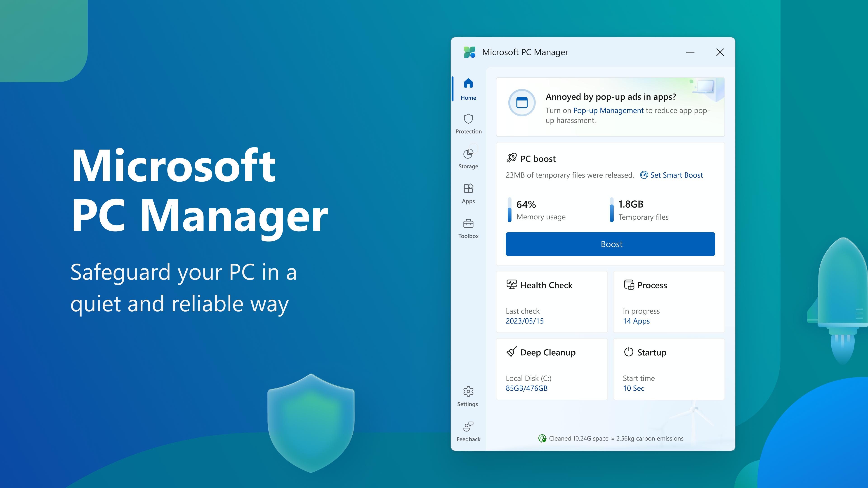The image size is (868, 488).
Task: Click the Boost button
Action: point(611,244)
